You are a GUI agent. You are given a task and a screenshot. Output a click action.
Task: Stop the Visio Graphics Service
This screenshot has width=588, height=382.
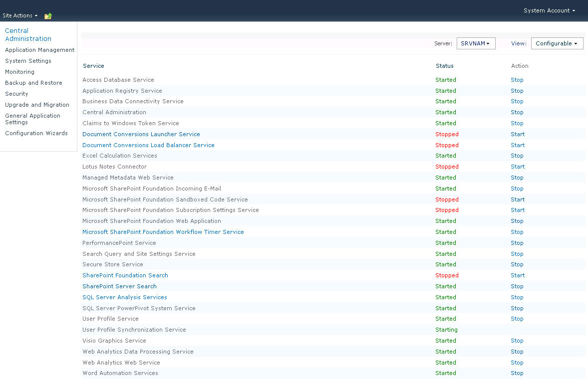(x=517, y=341)
